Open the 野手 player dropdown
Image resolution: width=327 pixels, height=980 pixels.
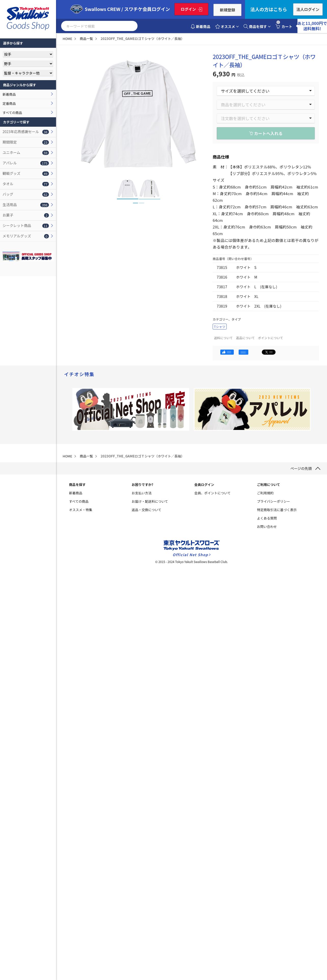pyautogui.click(x=28, y=64)
